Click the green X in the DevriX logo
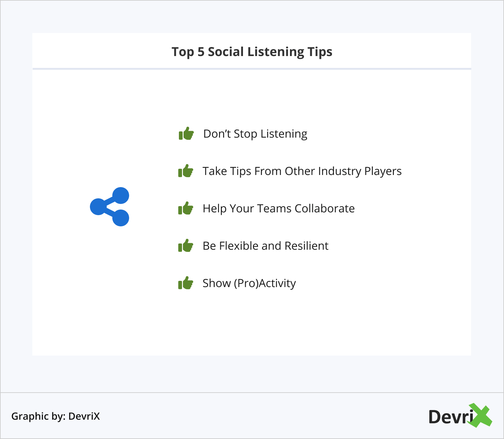504x439 pixels. [x=481, y=415]
